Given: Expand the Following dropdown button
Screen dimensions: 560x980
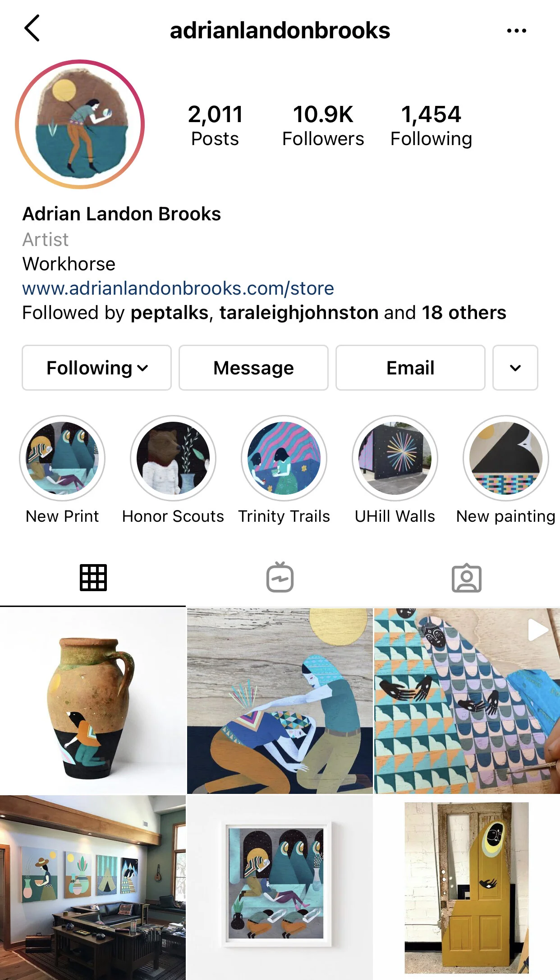Looking at the screenshot, I should pyautogui.click(x=96, y=368).
